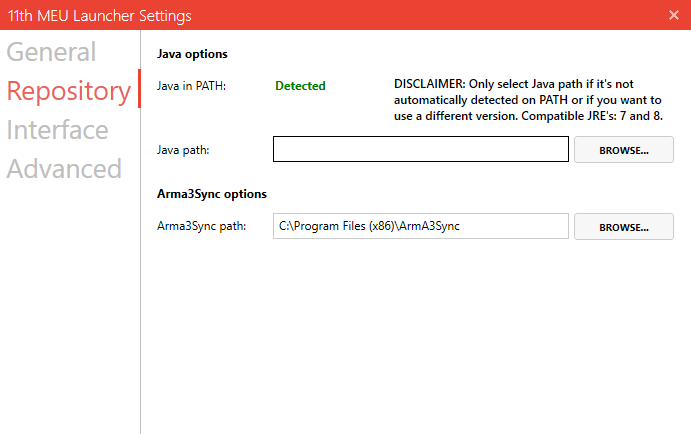Image resolution: width=691 pixels, height=434 pixels.
Task: Browse for the Arma3Sync path
Action: 624,227
